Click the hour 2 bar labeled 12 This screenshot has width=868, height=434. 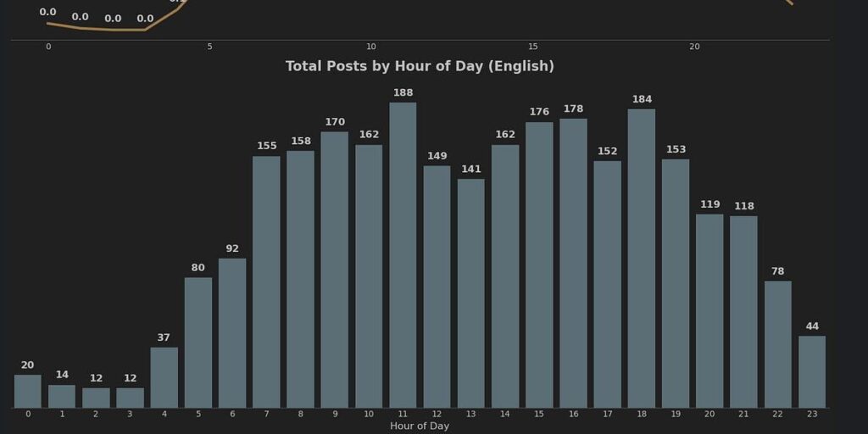(x=96, y=398)
